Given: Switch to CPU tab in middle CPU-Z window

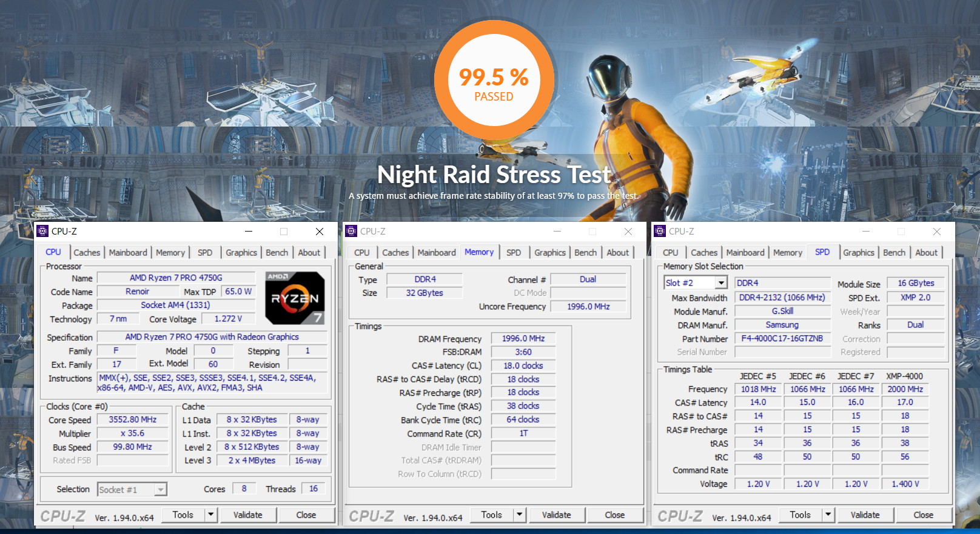Looking at the screenshot, I should [x=362, y=253].
